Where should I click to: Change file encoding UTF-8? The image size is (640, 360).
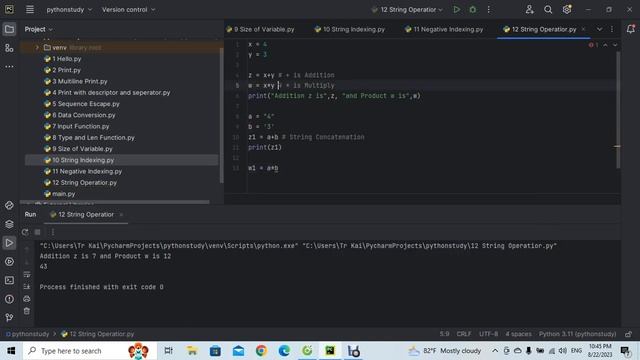pyautogui.click(x=488, y=334)
